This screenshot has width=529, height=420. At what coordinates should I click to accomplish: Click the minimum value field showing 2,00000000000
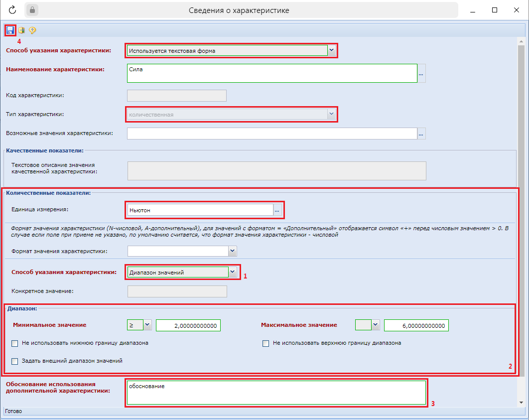[x=188, y=325]
